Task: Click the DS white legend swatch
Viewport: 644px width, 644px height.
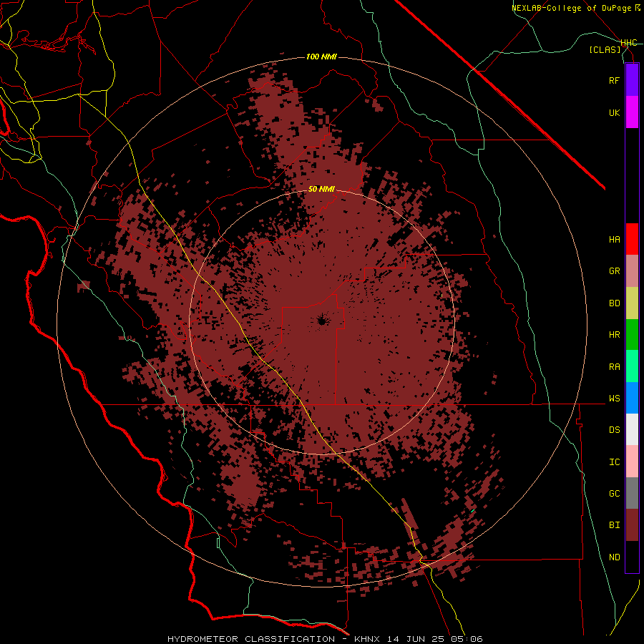Action: coord(632,429)
